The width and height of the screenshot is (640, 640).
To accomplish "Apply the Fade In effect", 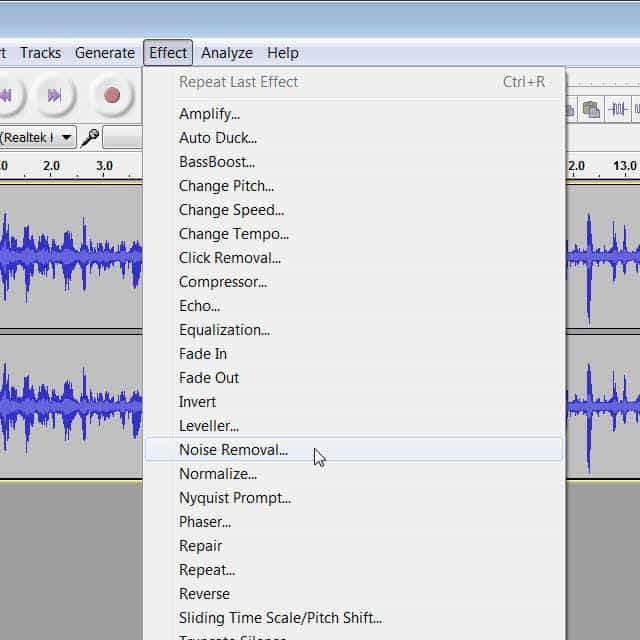I will (353, 354).
